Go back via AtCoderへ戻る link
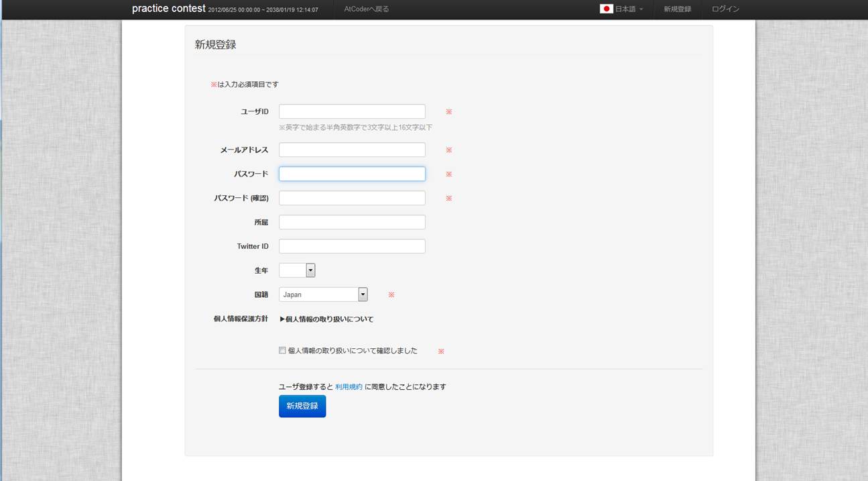The image size is (868, 481). pos(366,9)
